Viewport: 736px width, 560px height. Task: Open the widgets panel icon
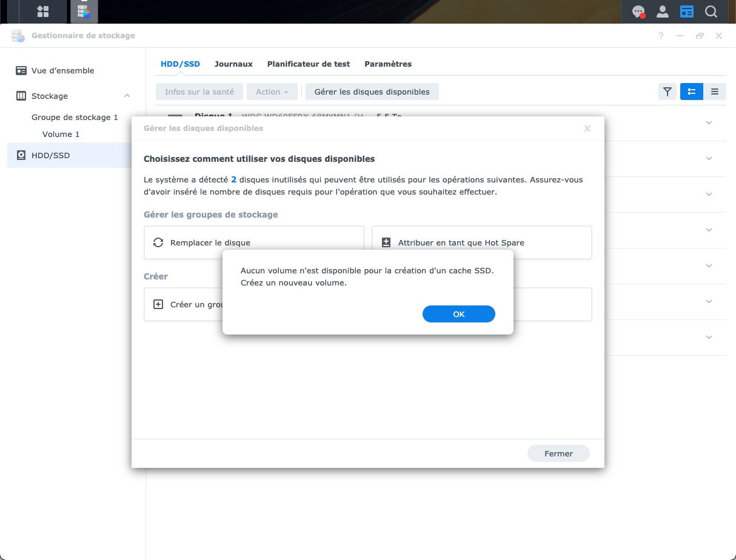coord(686,12)
